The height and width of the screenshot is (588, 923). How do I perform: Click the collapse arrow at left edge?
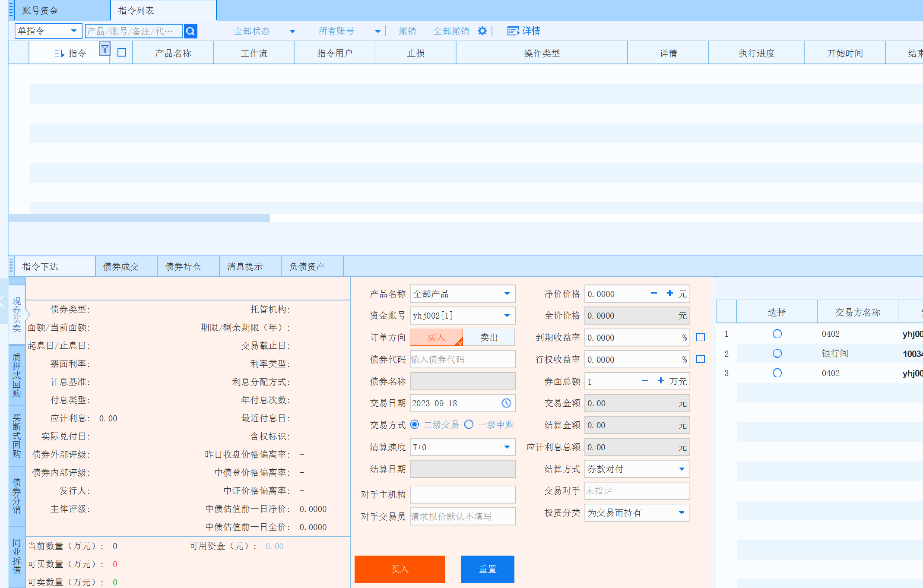point(3,301)
